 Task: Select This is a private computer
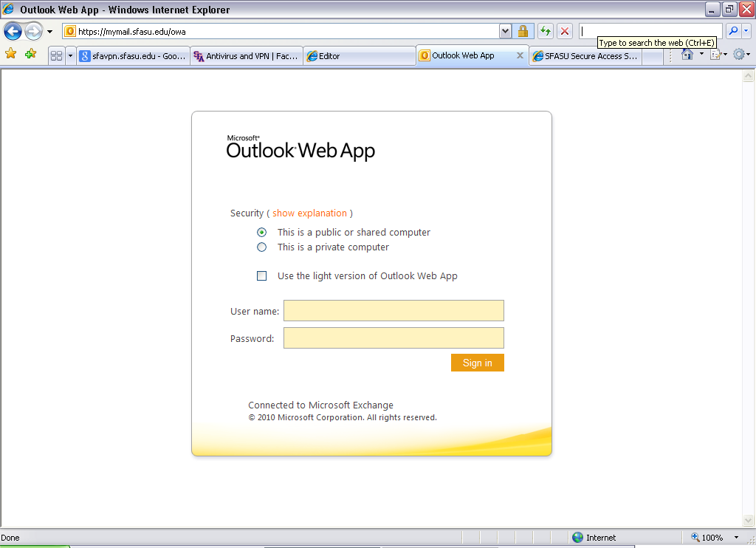click(x=261, y=247)
